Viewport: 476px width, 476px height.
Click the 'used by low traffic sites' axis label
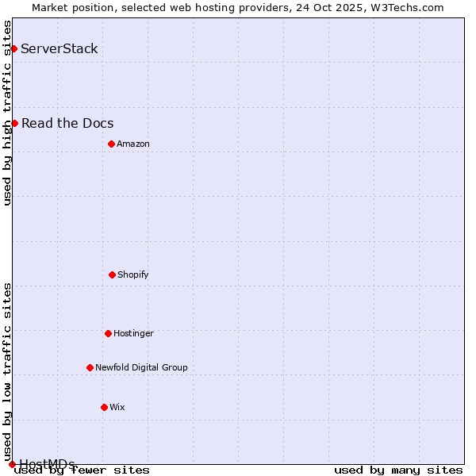click(x=8, y=367)
